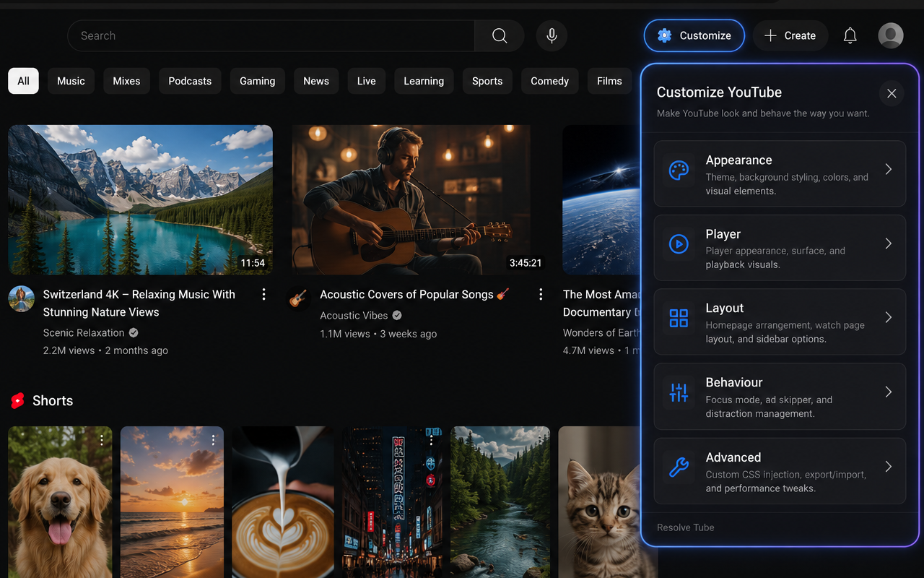Open the notifications bell

click(x=850, y=35)
